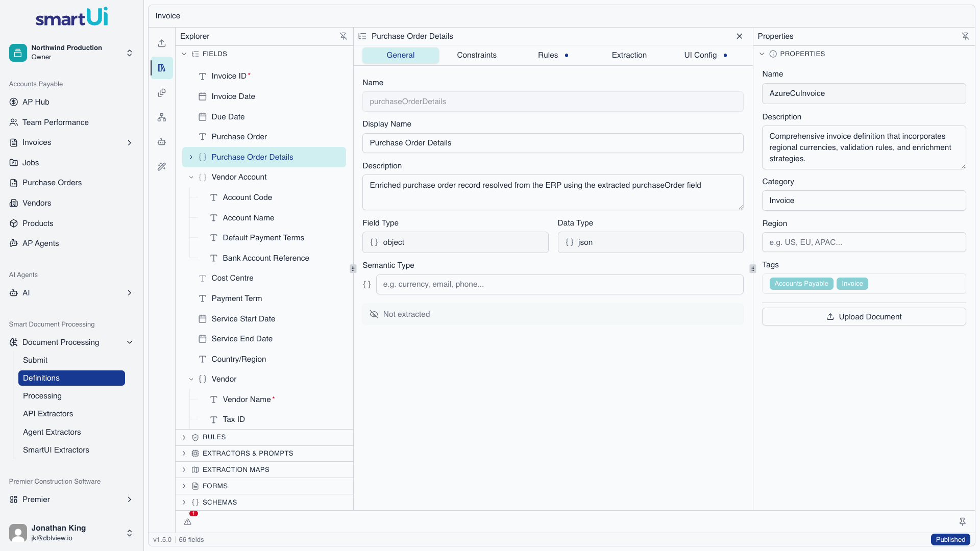Click the Upload Document button
The height and width of the screenshot is (551, 980).
pos(864,317)
